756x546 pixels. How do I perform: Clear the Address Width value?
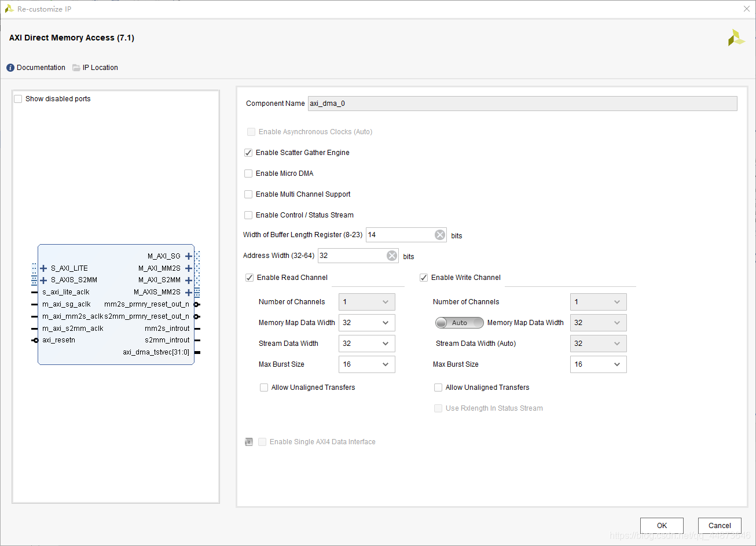(x=392, y=256)
